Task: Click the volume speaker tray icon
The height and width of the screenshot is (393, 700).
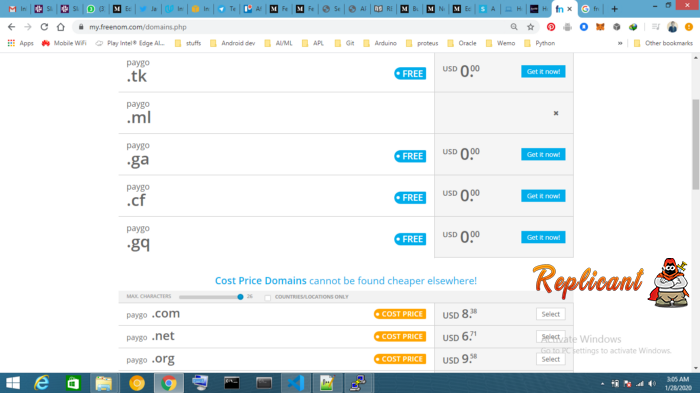Action: tap(652, 384)
